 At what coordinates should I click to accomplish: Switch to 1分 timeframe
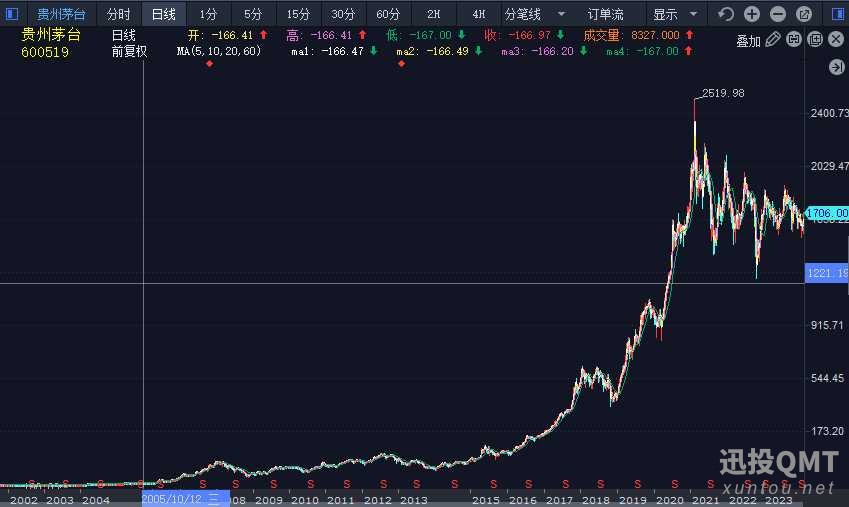pos(208,14)
